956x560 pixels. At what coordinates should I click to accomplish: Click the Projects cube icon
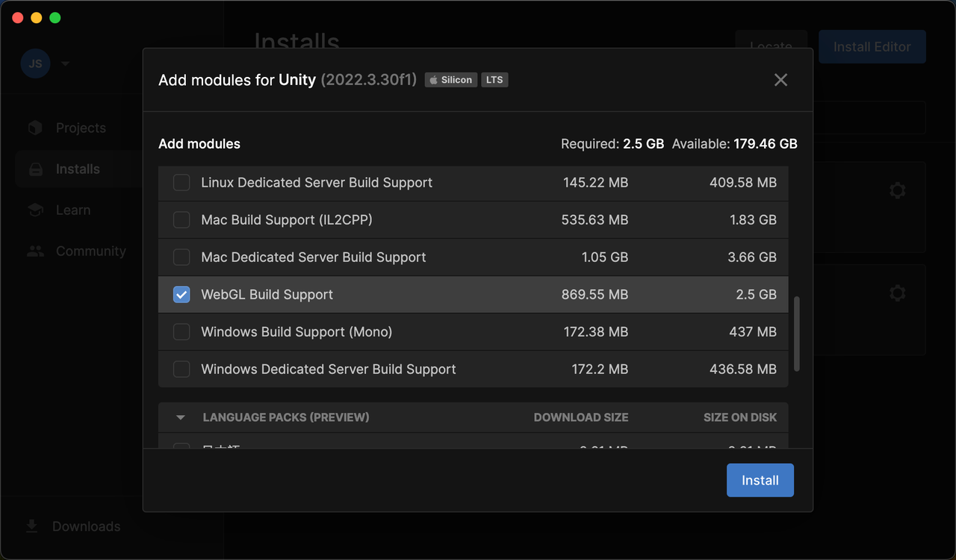pos(35,128)
